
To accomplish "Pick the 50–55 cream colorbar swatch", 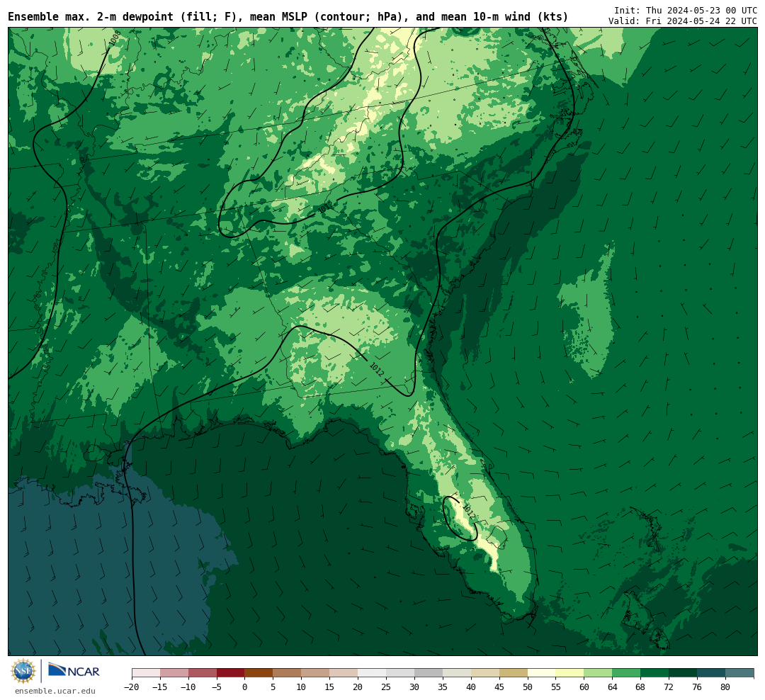I will pyautogui.click(x=542, y=673).
